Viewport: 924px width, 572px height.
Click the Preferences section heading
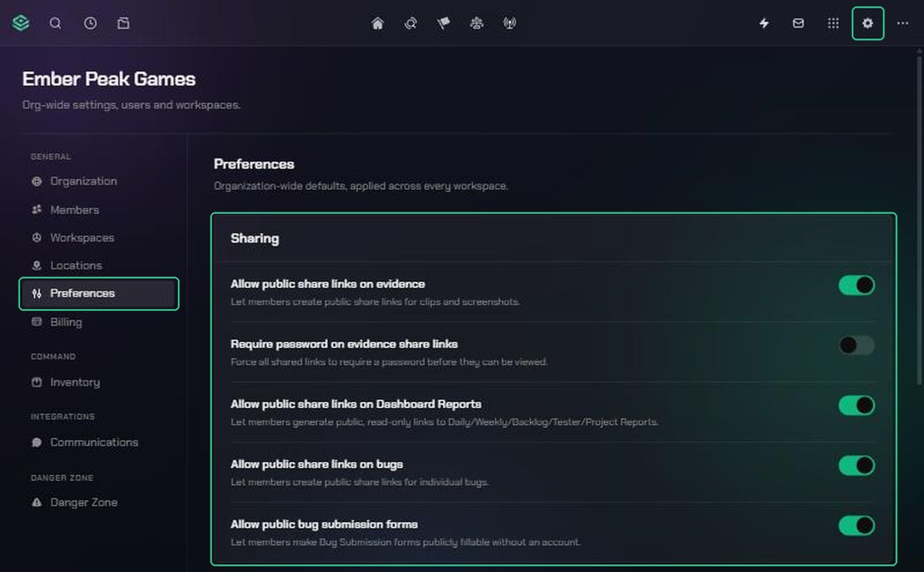click(254, 164)
